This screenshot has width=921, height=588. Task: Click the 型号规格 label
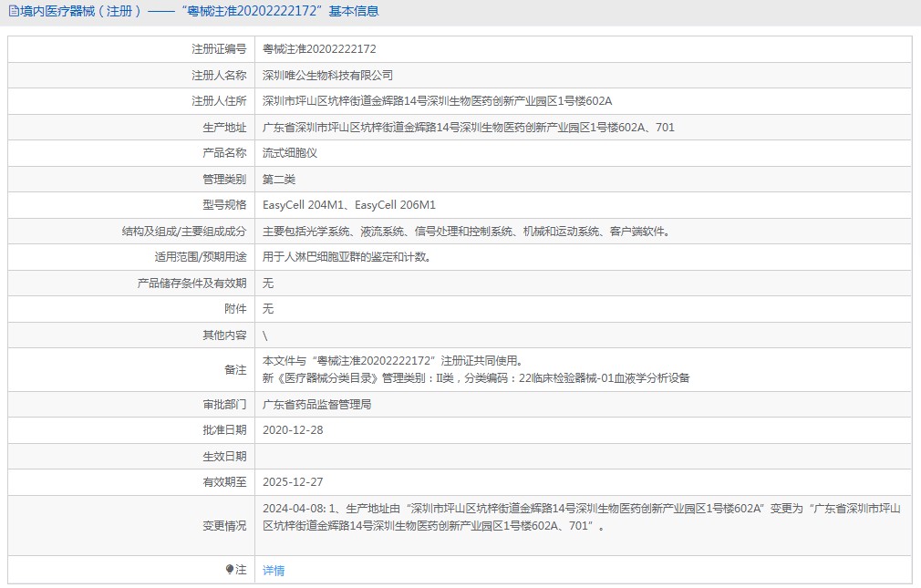pyautogui.click(x=224, y=205)
